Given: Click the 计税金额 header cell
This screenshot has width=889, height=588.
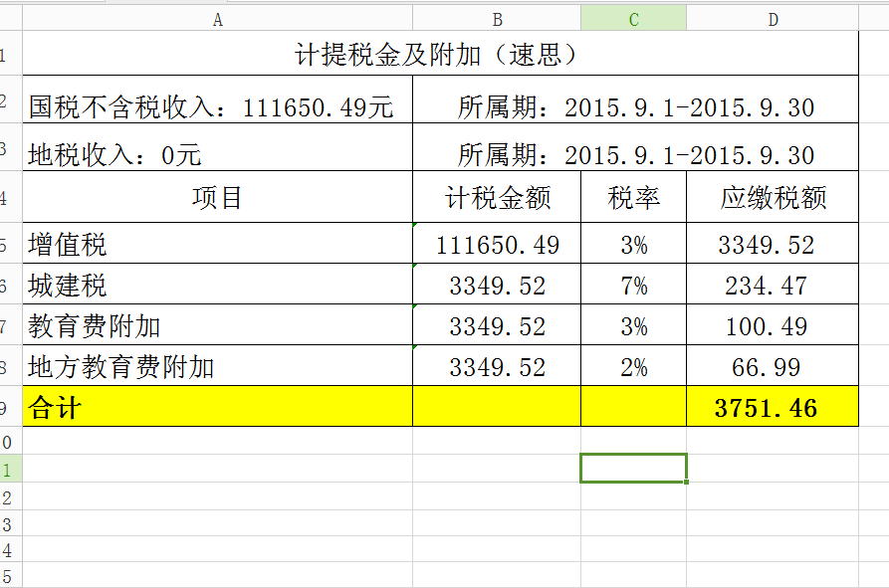Looking at the screenshot, I should pyautogui.click(x=497, y=198).
